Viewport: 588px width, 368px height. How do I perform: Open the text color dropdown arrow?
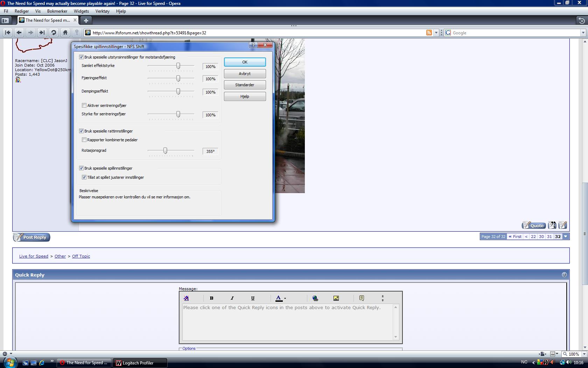(285, 299)
